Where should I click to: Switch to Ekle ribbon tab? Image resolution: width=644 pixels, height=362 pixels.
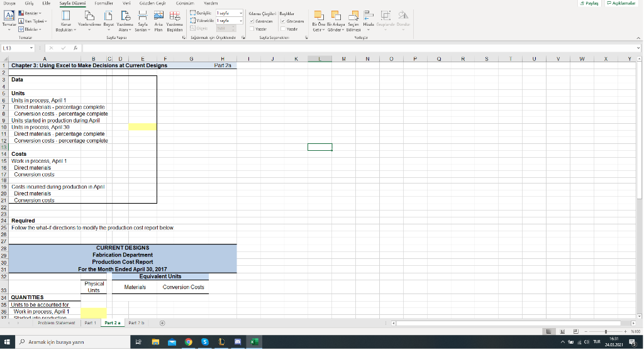pos(47,3)
